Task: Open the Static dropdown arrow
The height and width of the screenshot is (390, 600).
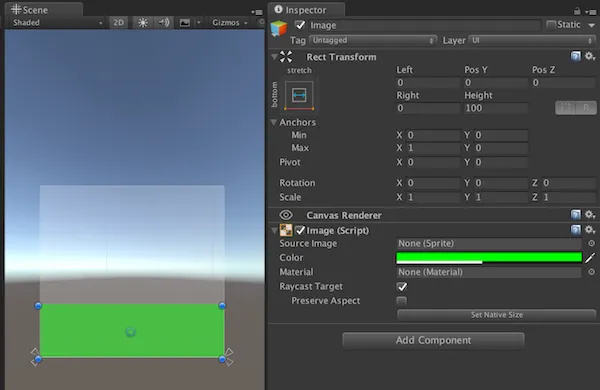Action: pos(591,25)
